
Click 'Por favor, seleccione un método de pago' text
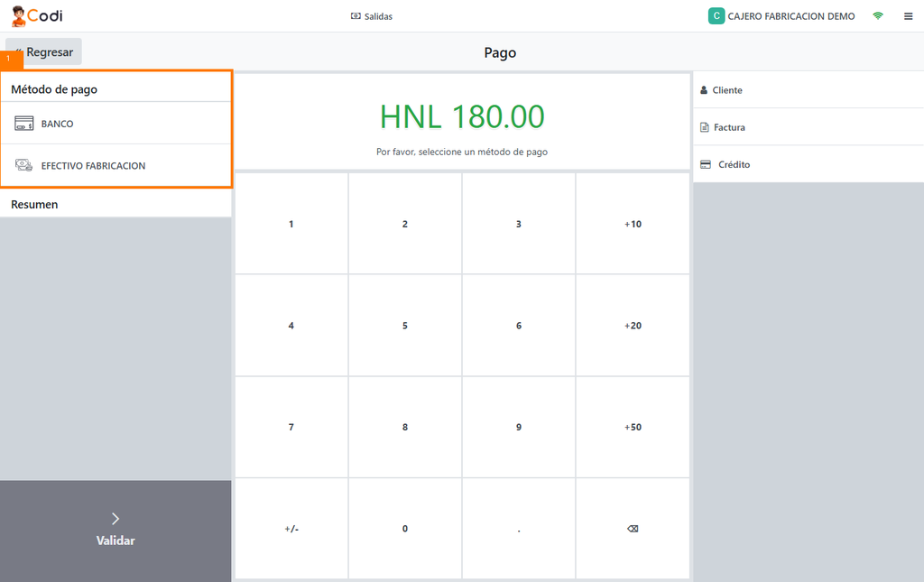462,152
